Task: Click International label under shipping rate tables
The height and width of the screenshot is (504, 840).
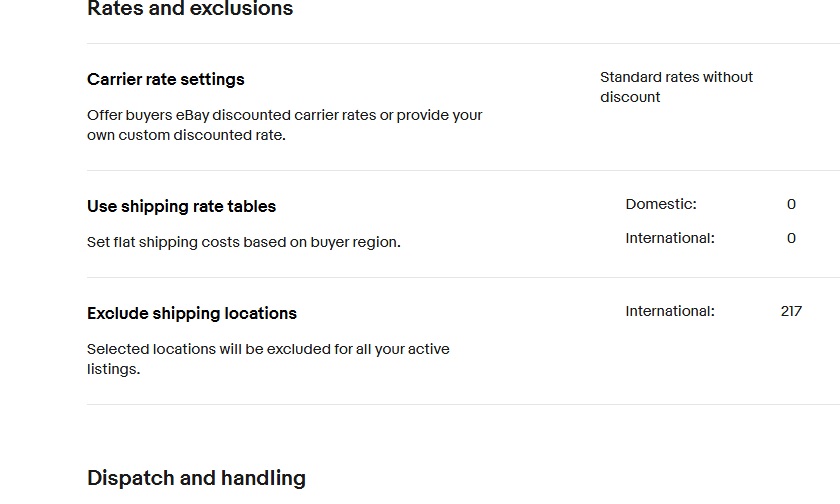Action: [x=670, y=238]
